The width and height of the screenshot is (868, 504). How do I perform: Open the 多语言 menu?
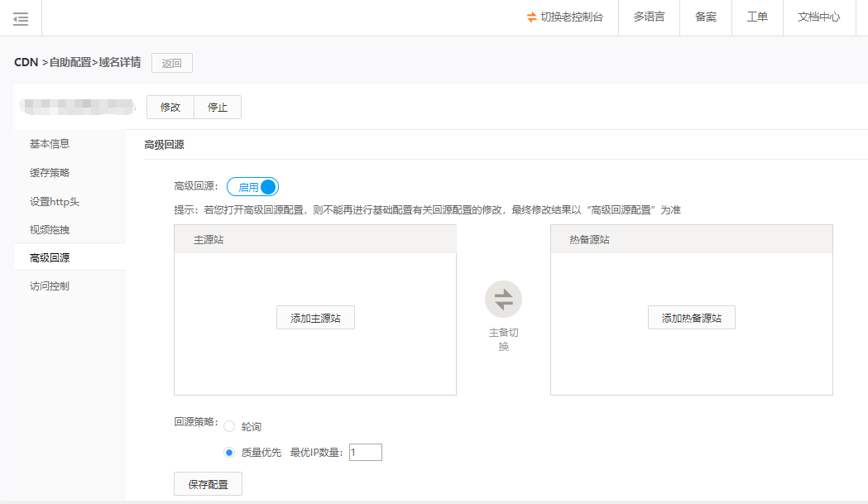pyautogui.click(x=649, y=17)
